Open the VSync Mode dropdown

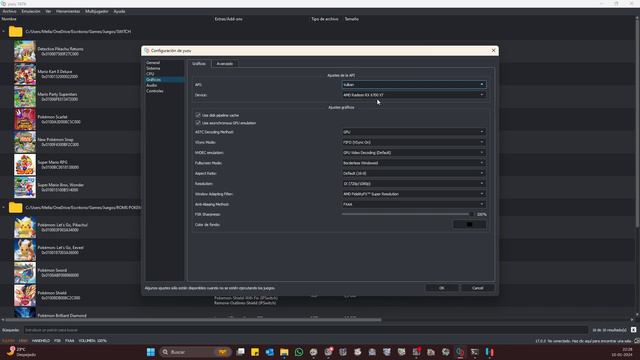tap(414, 142)
